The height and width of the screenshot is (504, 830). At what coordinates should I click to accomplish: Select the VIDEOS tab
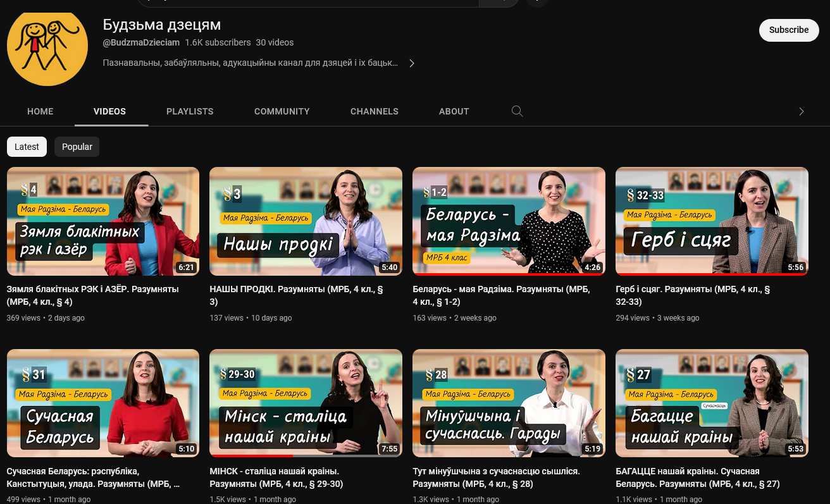110,111
